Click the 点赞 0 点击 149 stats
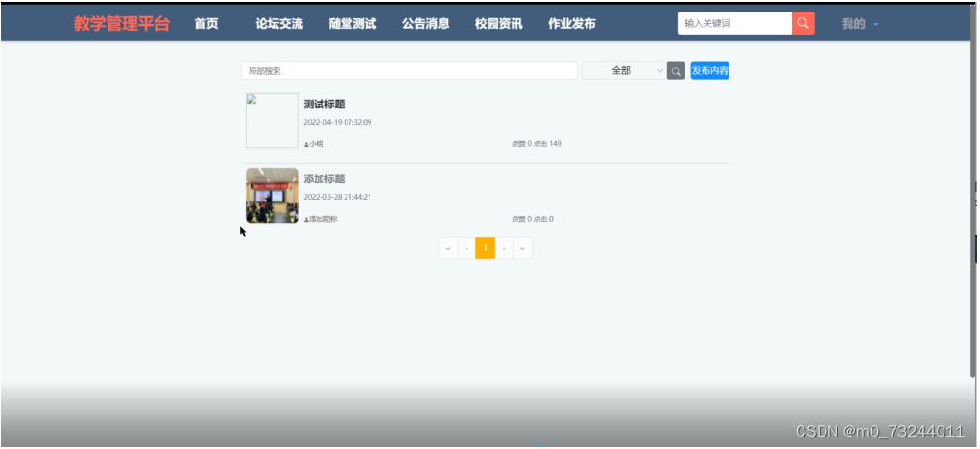The height and width of the screenshot is (449, 980). 537,144
